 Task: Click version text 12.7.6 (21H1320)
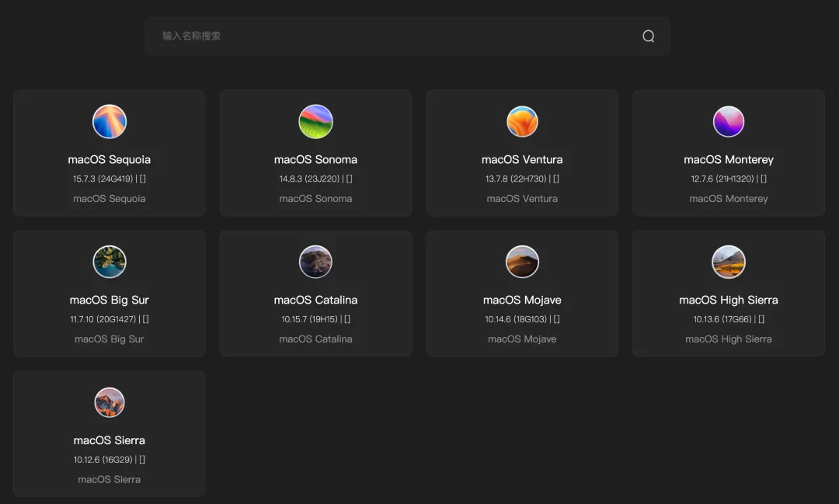[x=722, y=179]
